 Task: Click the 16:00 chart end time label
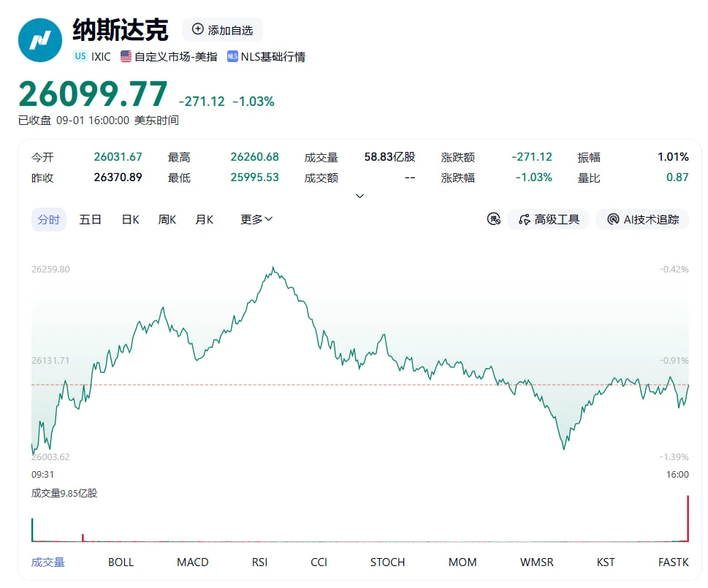pyautogui.click(x=677, y=474)
